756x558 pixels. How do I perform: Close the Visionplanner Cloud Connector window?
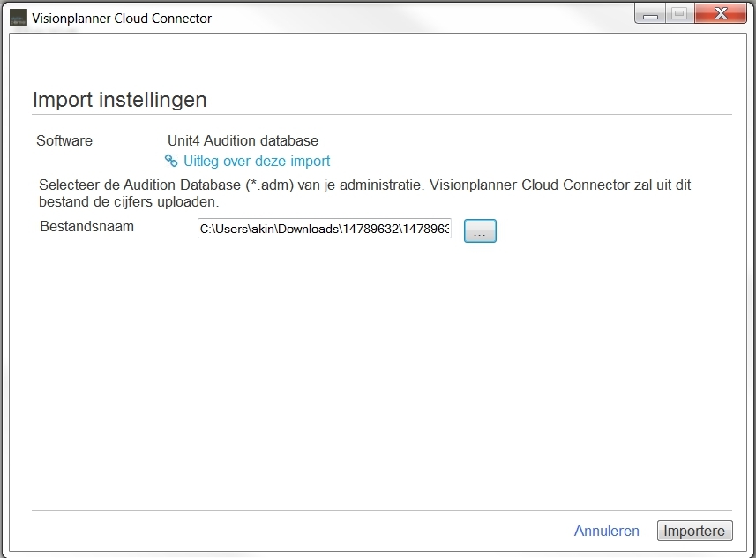(x=721, y=13)
